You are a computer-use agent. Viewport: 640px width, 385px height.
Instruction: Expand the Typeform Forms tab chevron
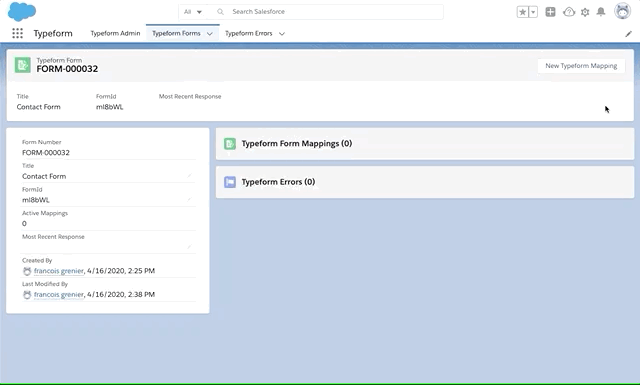(x=209, y=33)
